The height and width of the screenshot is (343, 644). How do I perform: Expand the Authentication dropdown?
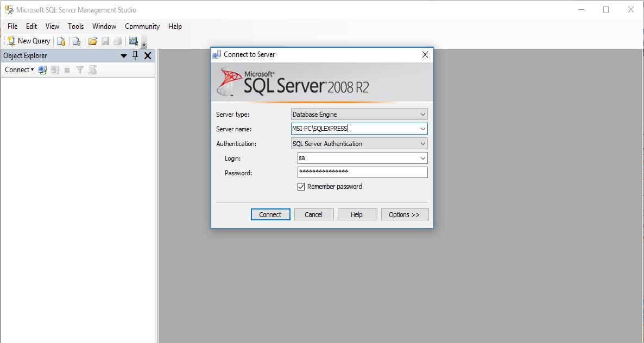(x=422, y=144)
